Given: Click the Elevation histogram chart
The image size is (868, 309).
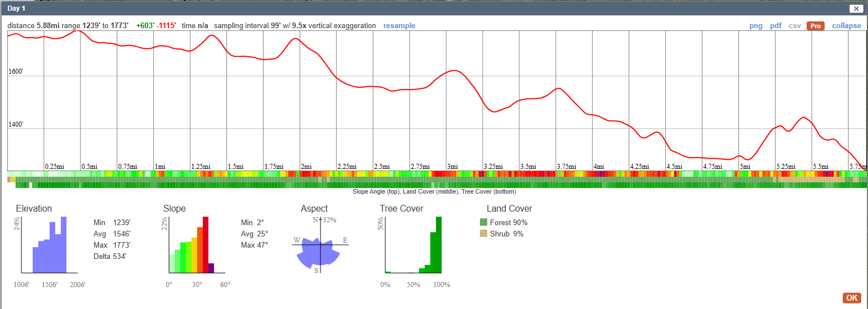Looking at the screenshot, I should [x=50, y=245].
